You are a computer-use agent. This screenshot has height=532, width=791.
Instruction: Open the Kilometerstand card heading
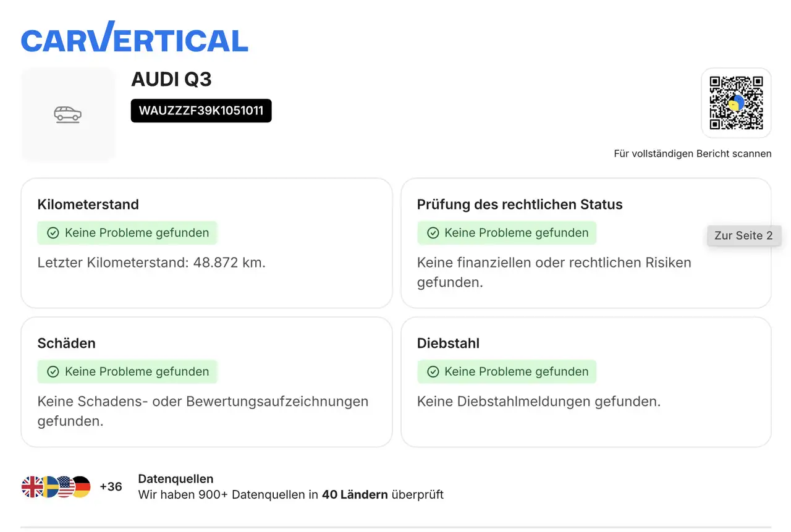(x=88, y=205)
